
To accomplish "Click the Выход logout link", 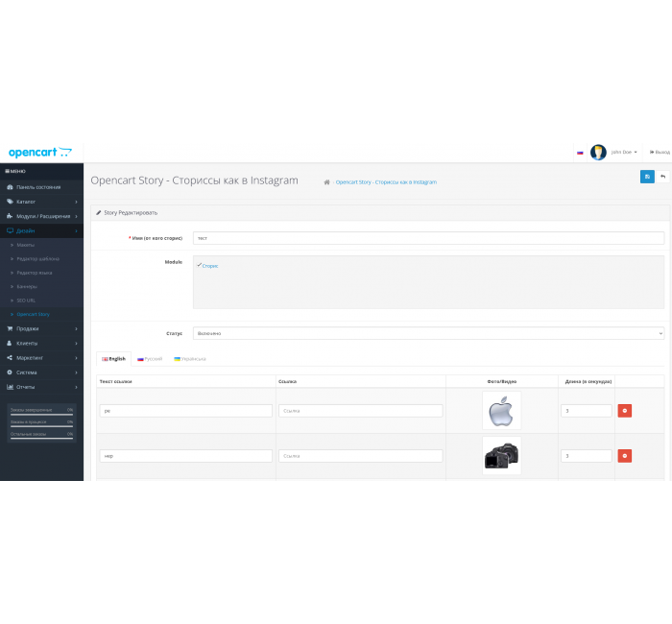I will [660, 152].
